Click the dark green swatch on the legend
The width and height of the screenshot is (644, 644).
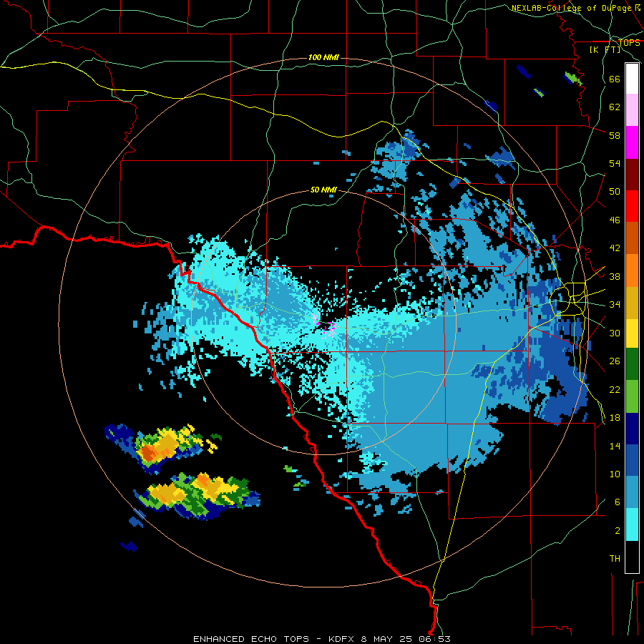632,364
